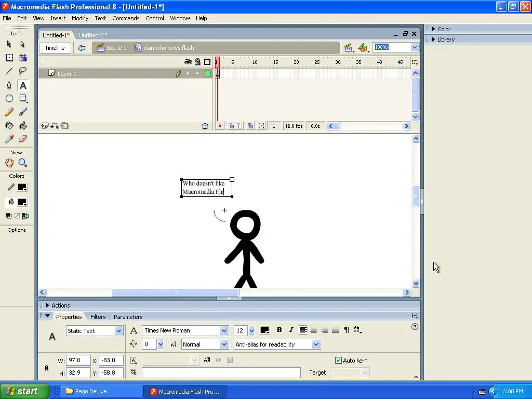Collapse the Properties panel triangle
This screenshot has height=399, width=532.
pos(47,316)
